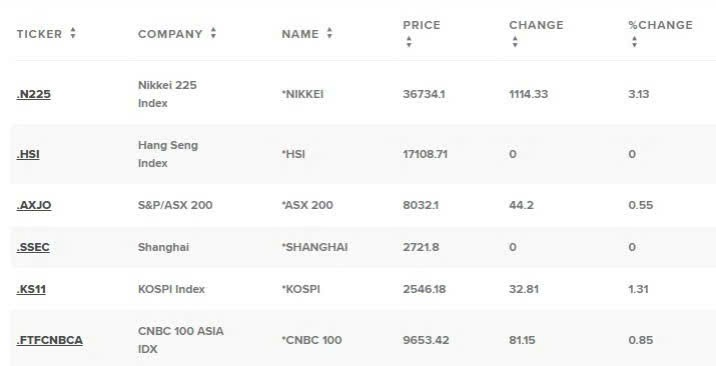This screenshot has width=716, height=366.
Task: Click the Hang Seng Index company cell
Action: click(168, 154)
